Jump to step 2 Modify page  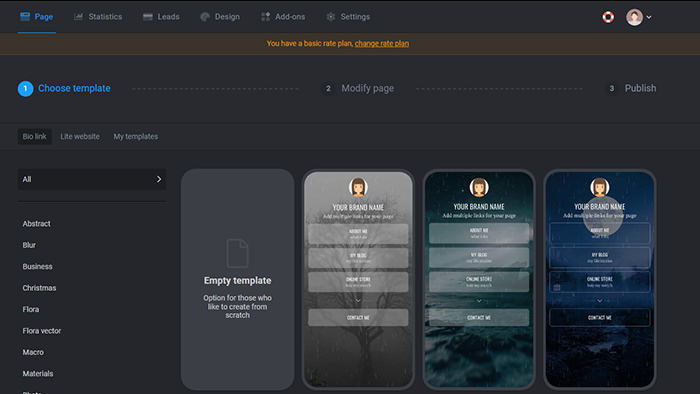[x=358, y=88]
